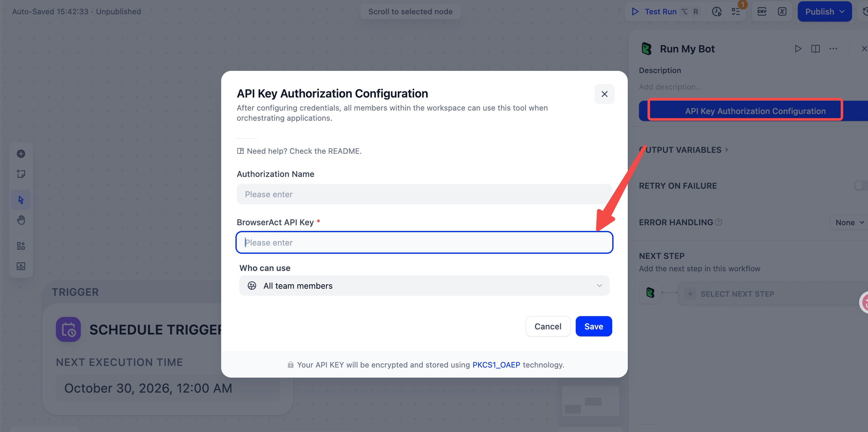This screenshot has height=432, width=868.
Task: Click the API Key Authorization Configuration panel button
Action: (x=753, y=111)
